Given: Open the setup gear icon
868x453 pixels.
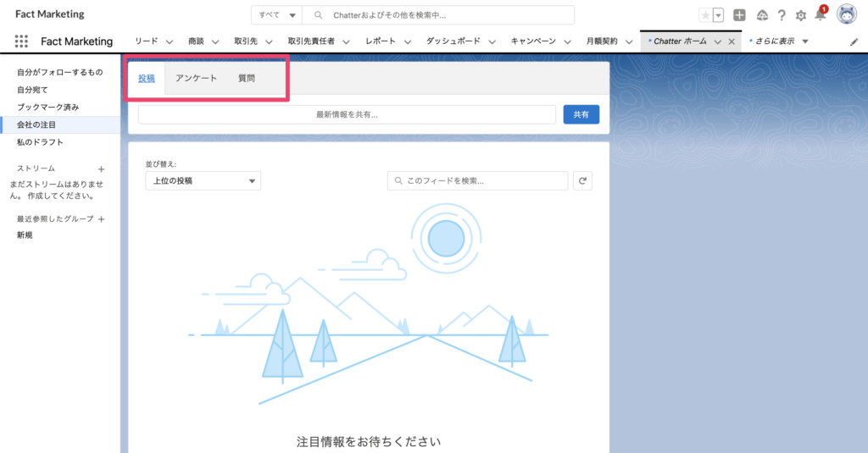Looking at the screenshot, I should tap(800, 15).
